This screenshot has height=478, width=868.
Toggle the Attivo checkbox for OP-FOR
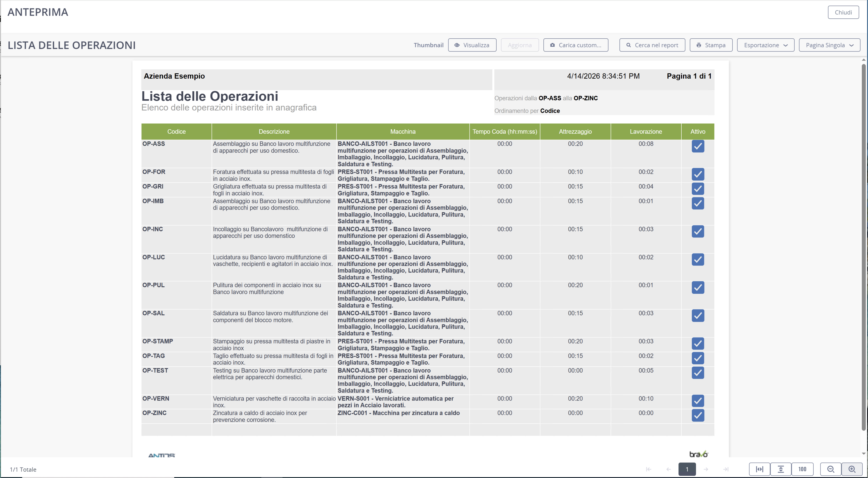pyautogui.click(x=698, y=174)
